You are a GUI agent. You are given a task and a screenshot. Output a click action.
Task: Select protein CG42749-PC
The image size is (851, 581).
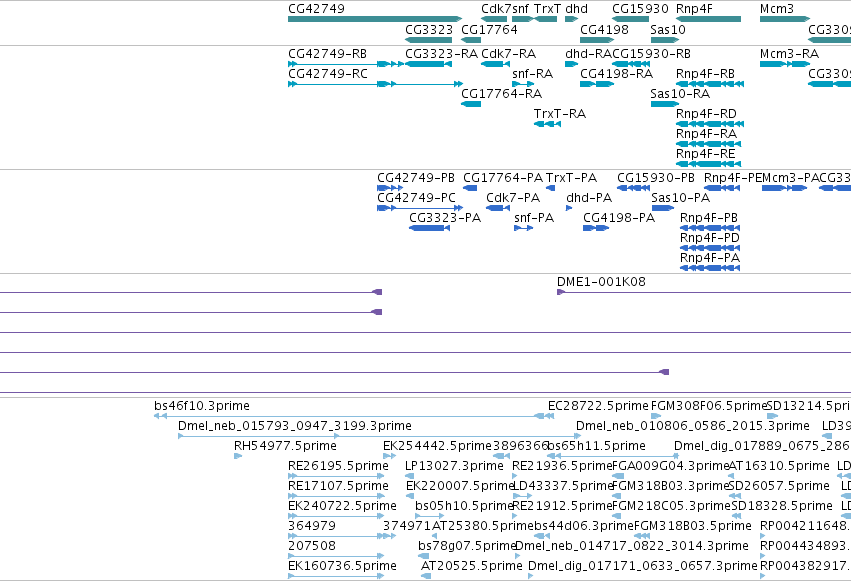416,198
